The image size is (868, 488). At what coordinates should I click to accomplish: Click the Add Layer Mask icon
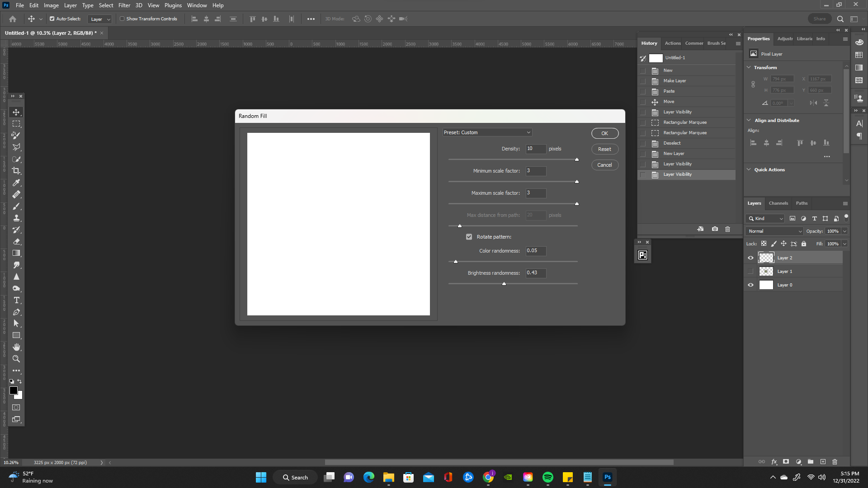786,462
